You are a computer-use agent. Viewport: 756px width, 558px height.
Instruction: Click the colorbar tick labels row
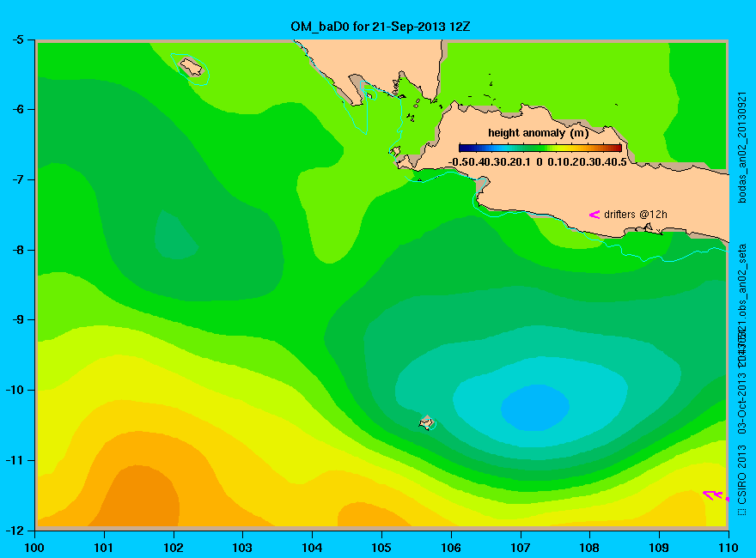pos(538,162)
